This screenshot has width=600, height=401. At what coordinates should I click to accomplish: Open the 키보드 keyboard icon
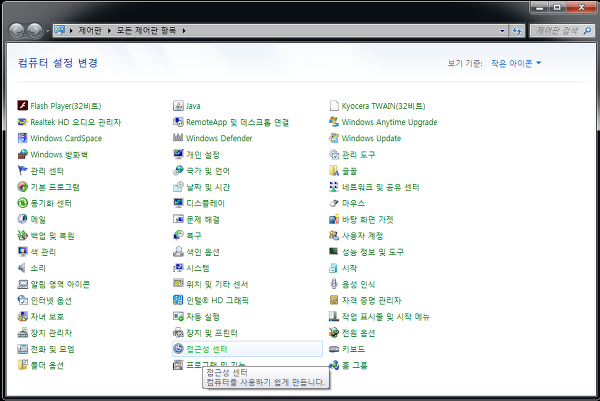[x=334, y=349]
